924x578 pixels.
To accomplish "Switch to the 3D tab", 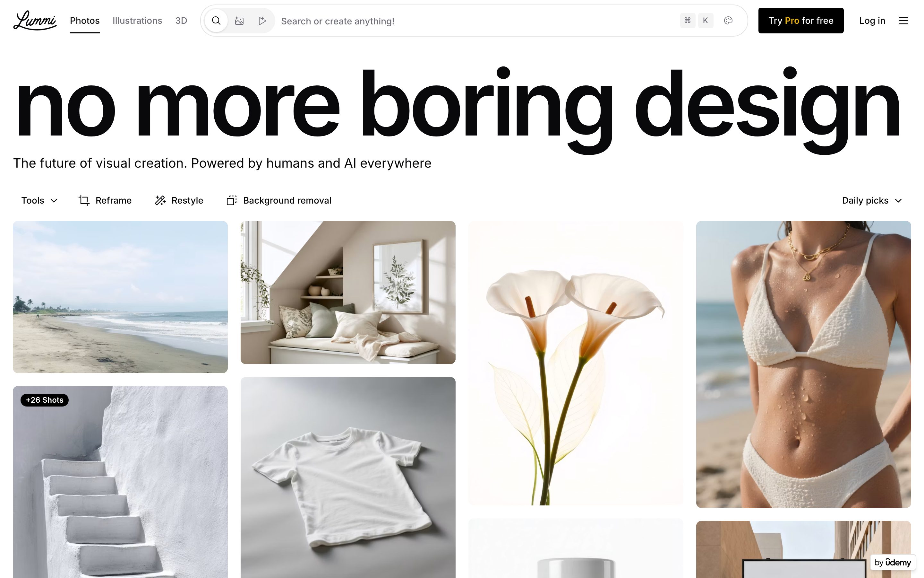I will 181,21.
